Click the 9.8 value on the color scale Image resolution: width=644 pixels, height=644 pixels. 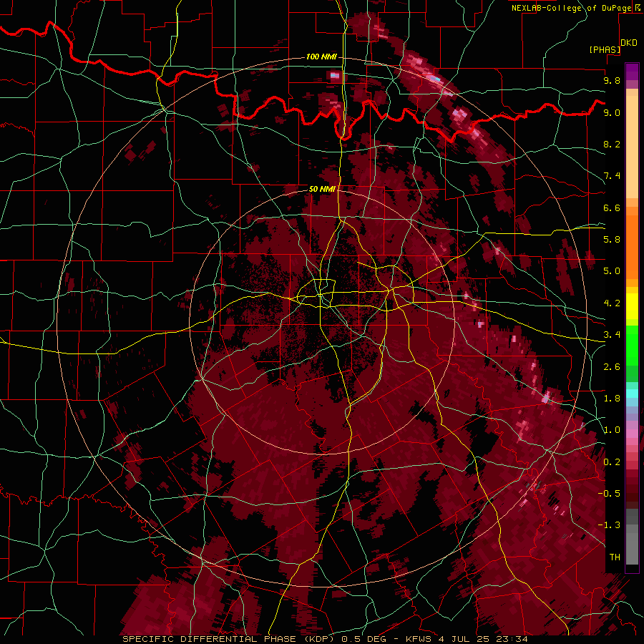pyautogui.click(x=612, y=80)
